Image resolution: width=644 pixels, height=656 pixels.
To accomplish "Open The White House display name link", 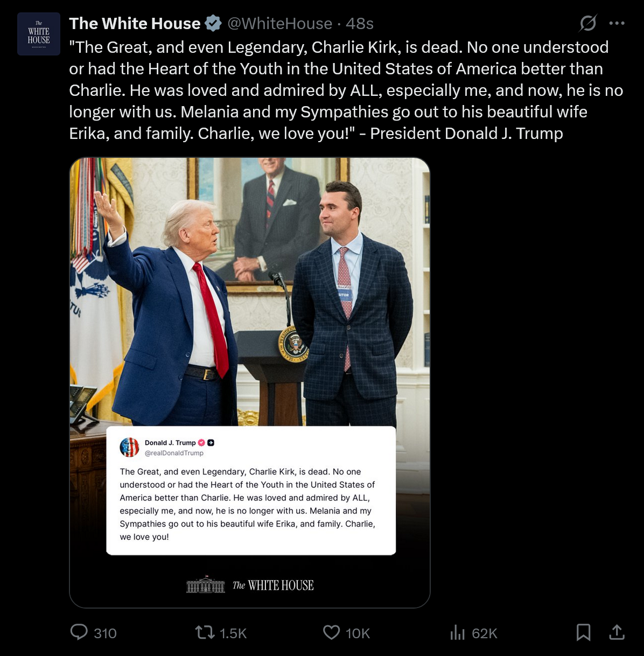I will [135, 24].
